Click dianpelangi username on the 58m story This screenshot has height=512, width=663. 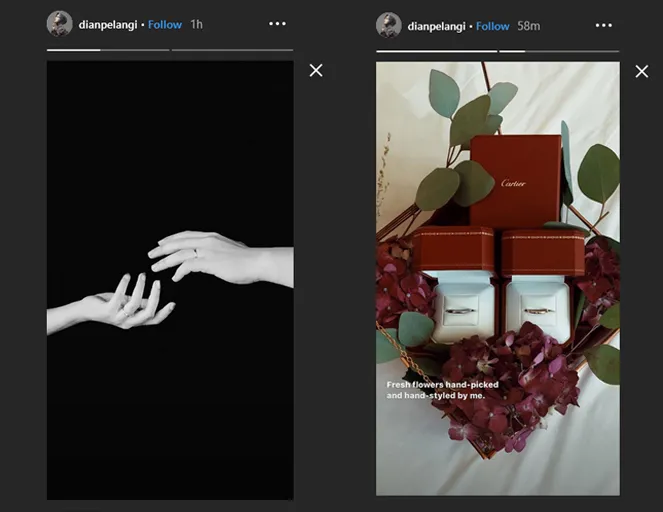coord(436,26)
